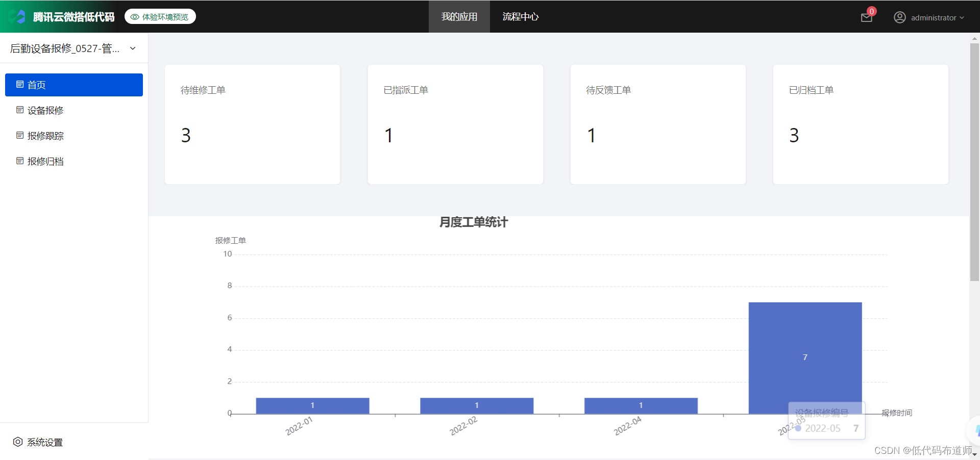The image size is (980, 460).
Task: Click the count 1 under 待反馈工单
Action: [x=591, y=135]
